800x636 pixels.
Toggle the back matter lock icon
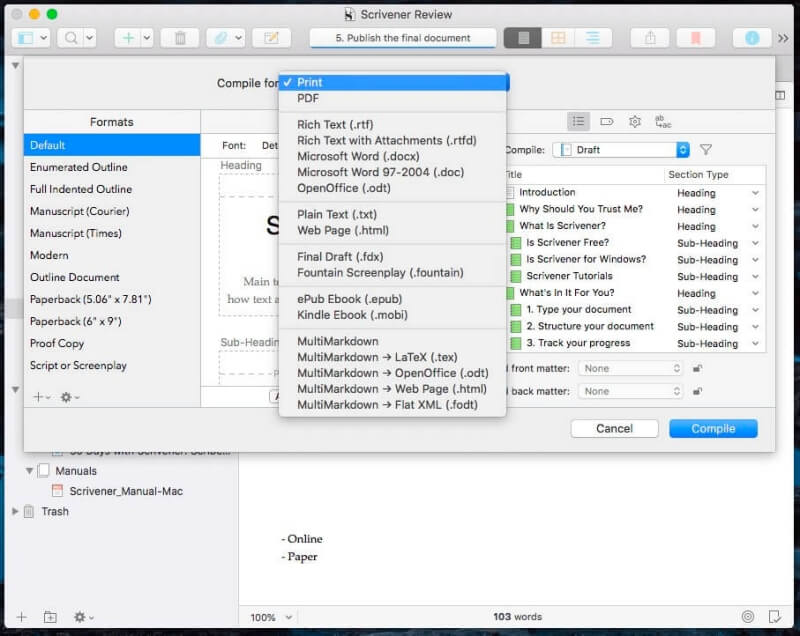point(697,391)
